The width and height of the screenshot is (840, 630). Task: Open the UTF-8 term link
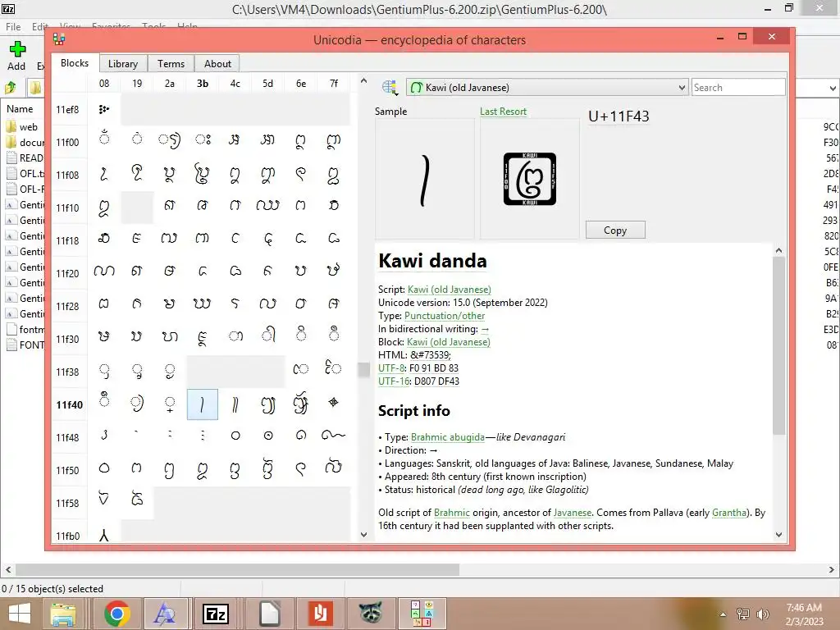[x=391, y=368]
